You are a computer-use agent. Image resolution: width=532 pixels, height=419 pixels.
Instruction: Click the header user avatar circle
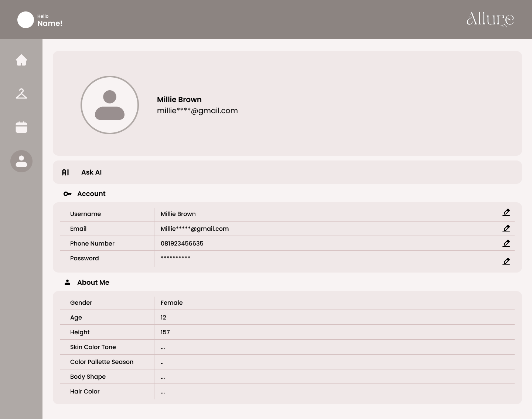coord(25,20)
